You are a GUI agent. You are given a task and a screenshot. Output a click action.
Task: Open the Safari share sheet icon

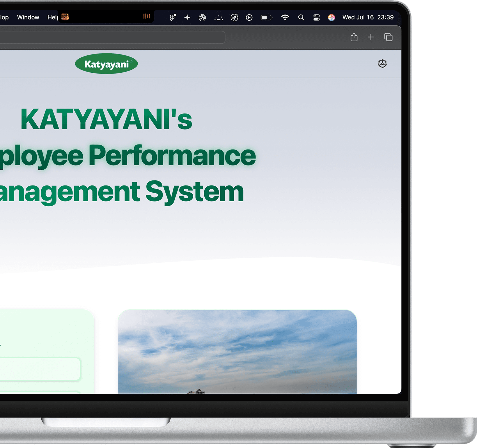[354, 37]
